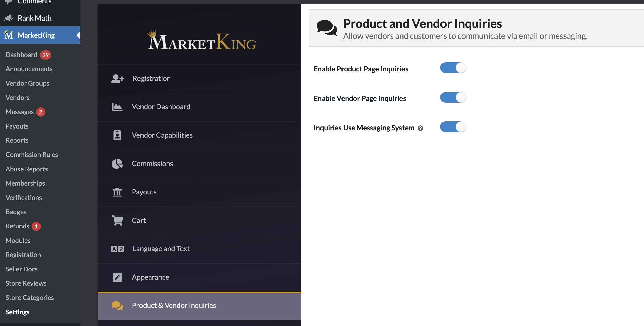Click the MarketKing logo image
This screenshot has height=326, width=644.
pyautogui.click(x=202, y=40)
